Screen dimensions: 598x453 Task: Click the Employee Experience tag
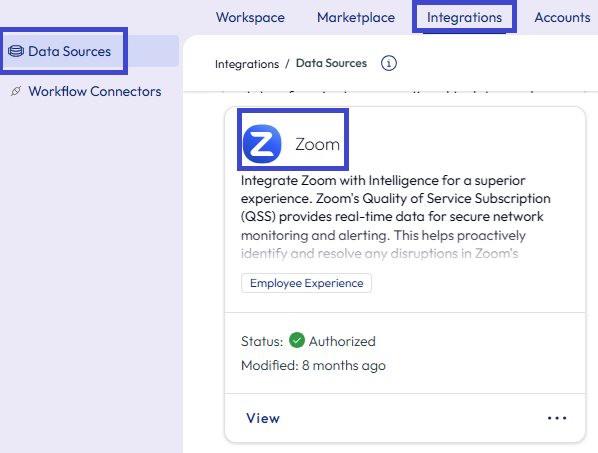point(306,283)
